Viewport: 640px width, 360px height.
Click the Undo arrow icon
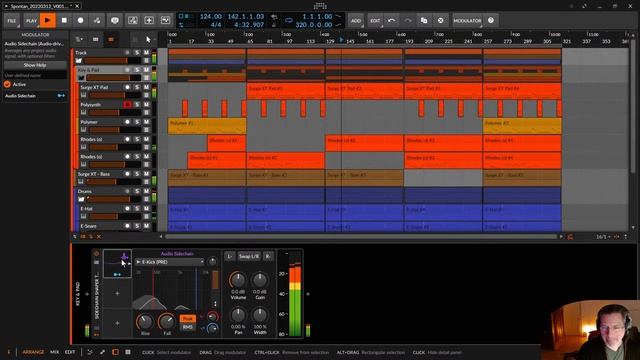click(391, 20)
